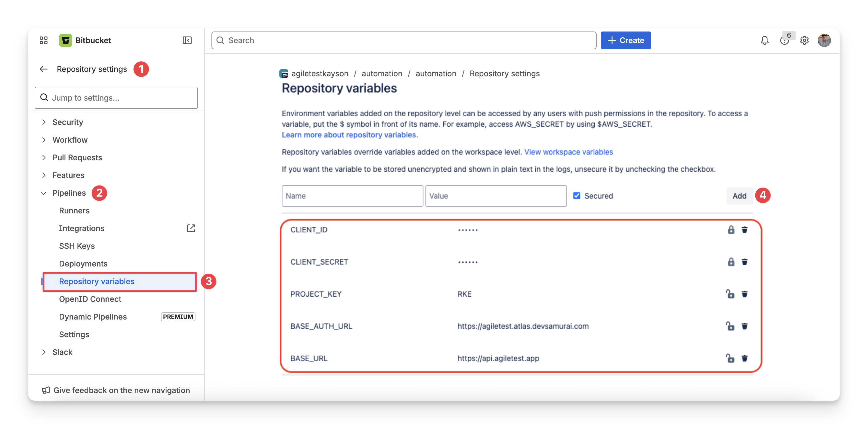Toggle the lock on CLIENT_SECRET variable
The width and height of the screenshot is (868, 429).
coord(731,262)
